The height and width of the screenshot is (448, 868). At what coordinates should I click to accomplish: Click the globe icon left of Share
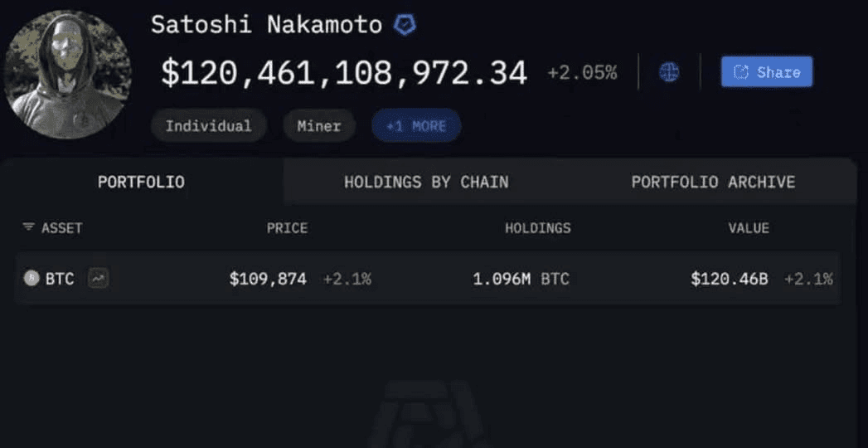[669, 72]
